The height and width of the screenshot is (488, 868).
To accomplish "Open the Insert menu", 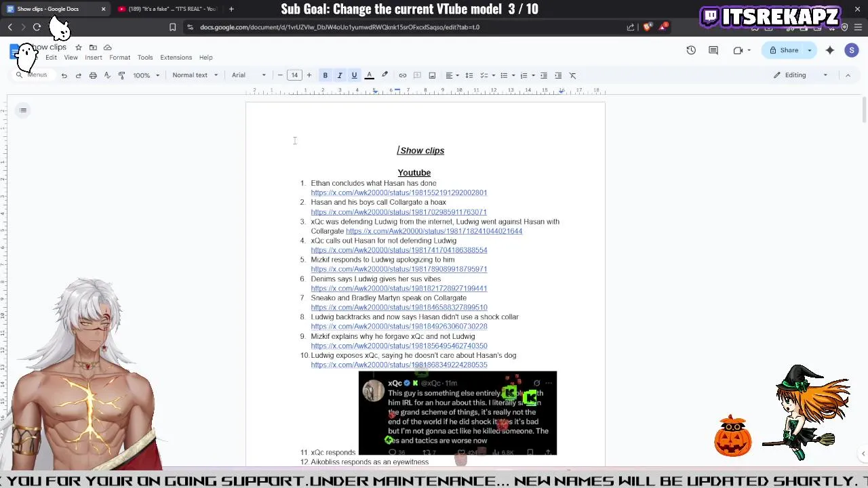I will (94, 58).
